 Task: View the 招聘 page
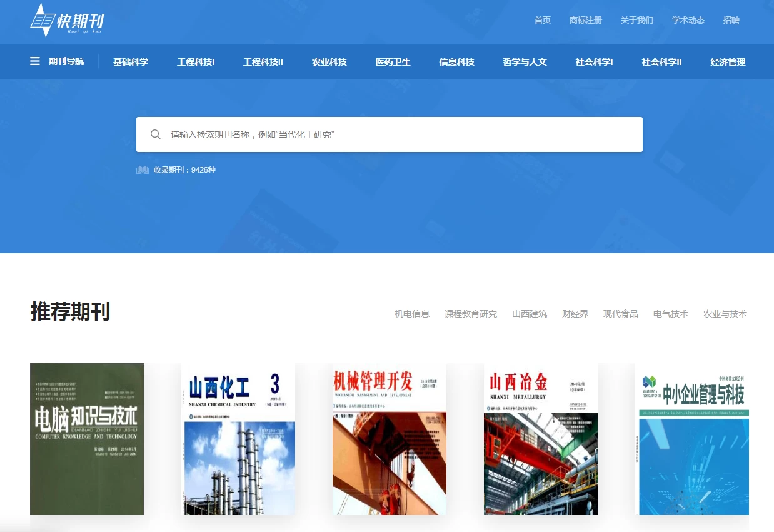pyautogui.click(x=731, y=20)
